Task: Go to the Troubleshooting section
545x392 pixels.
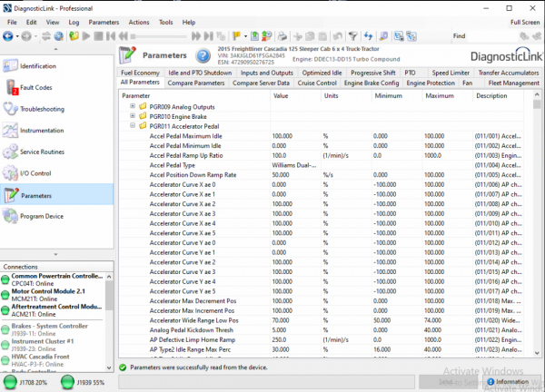Action: [x=41, y=109]
